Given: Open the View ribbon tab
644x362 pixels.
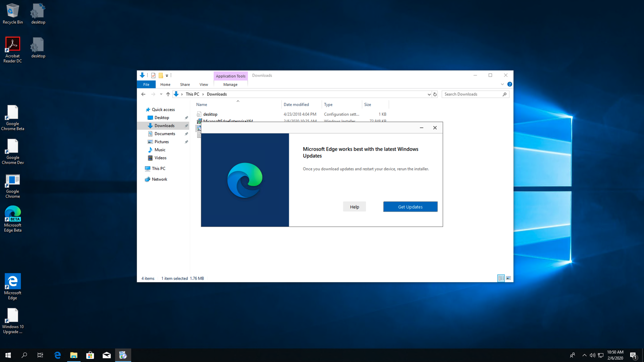Looking at the screenshot, I should [x=204, y=84].
